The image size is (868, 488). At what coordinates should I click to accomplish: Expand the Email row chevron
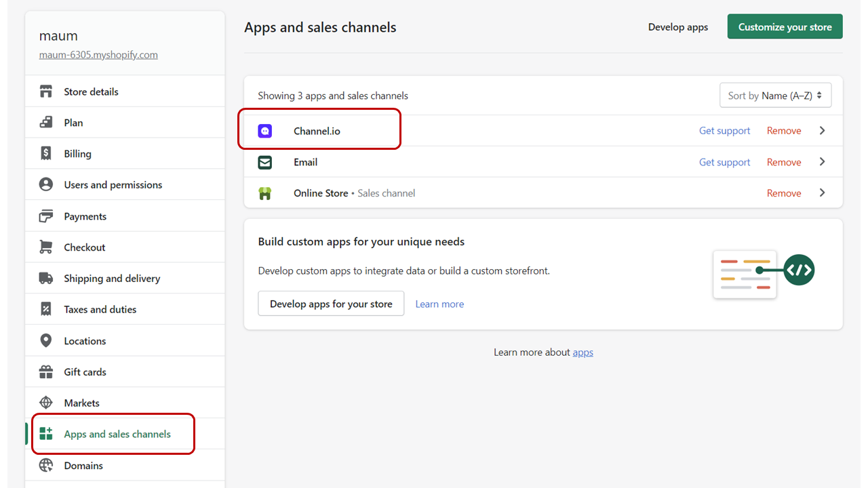[x=822, y=162]
